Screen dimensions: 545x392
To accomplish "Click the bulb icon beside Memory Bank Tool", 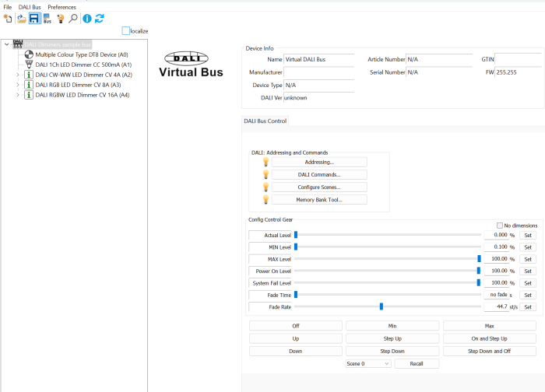I will tap(266, 199).
